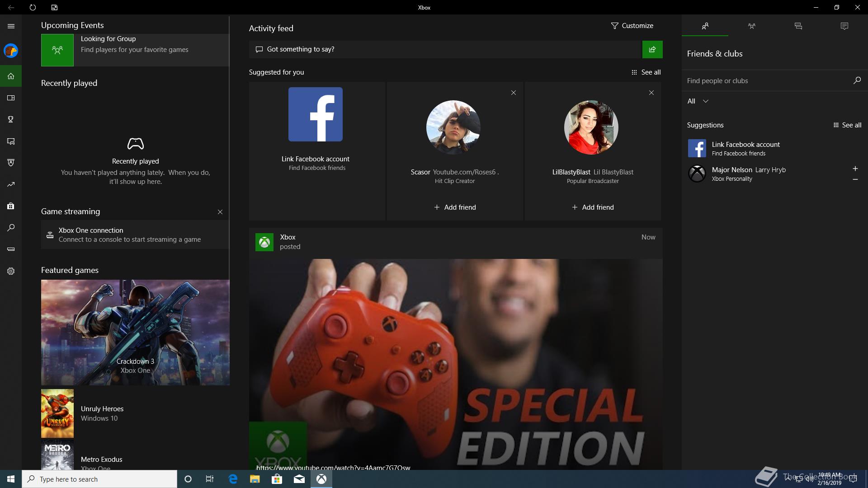Open the hamburger navigation menu
The width and height of the screenshot is (868, 488).
11,26
